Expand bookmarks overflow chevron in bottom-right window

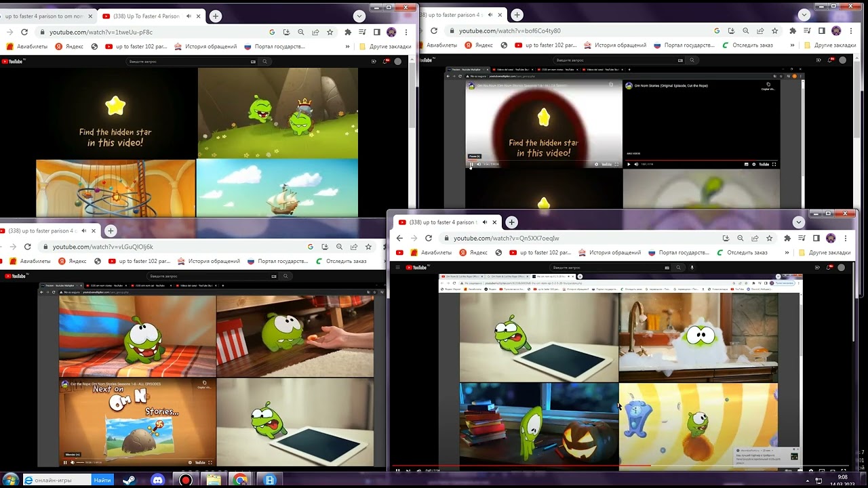(787, 253)
